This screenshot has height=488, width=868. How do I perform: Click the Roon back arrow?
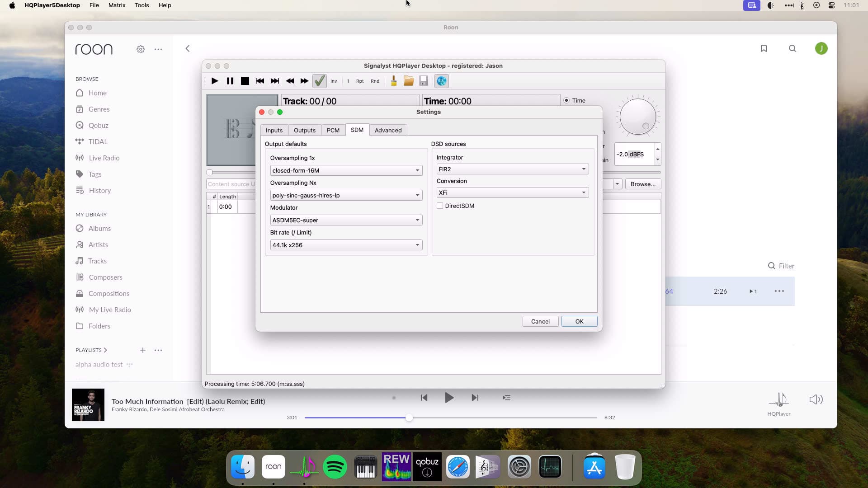pyautogui.click(x=188, y=48)
